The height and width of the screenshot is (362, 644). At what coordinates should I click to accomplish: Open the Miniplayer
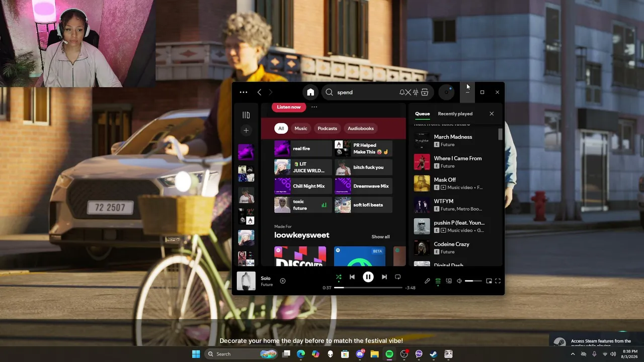pos(489,281)
